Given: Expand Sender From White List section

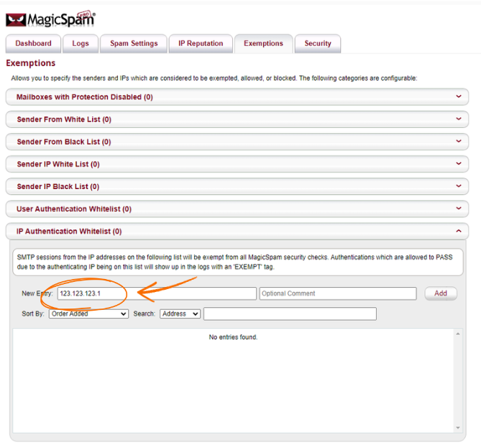Looking at the screenshot, I should point(237,119).
